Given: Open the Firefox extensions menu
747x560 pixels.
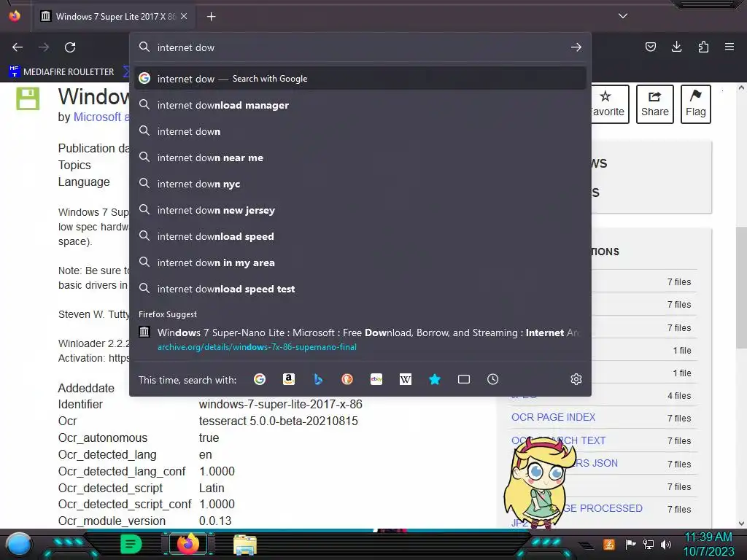Looking at the screenshot, I should [703, 47].
